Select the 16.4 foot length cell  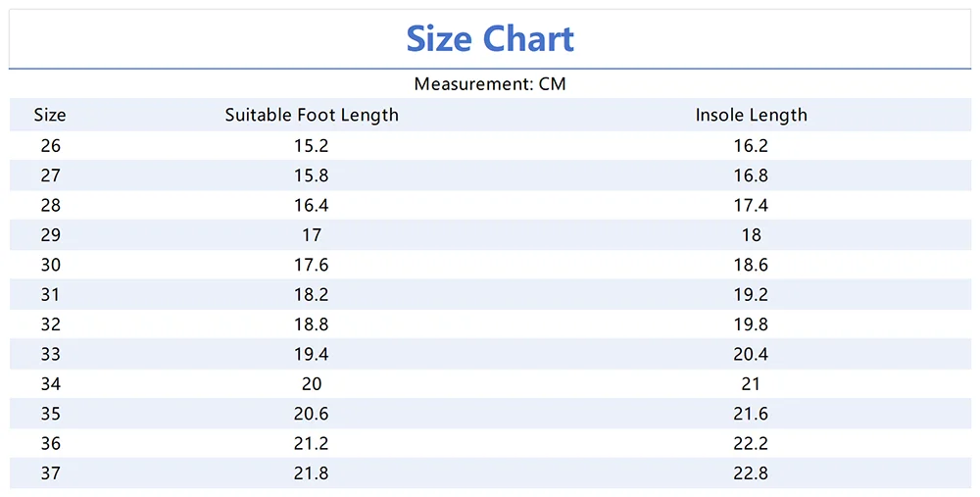[x=312, y=206]
